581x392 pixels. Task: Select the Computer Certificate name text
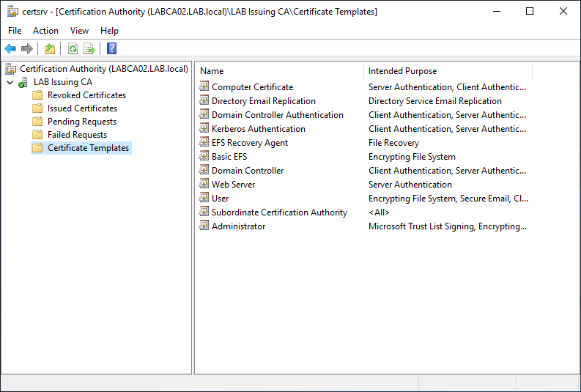252,87
